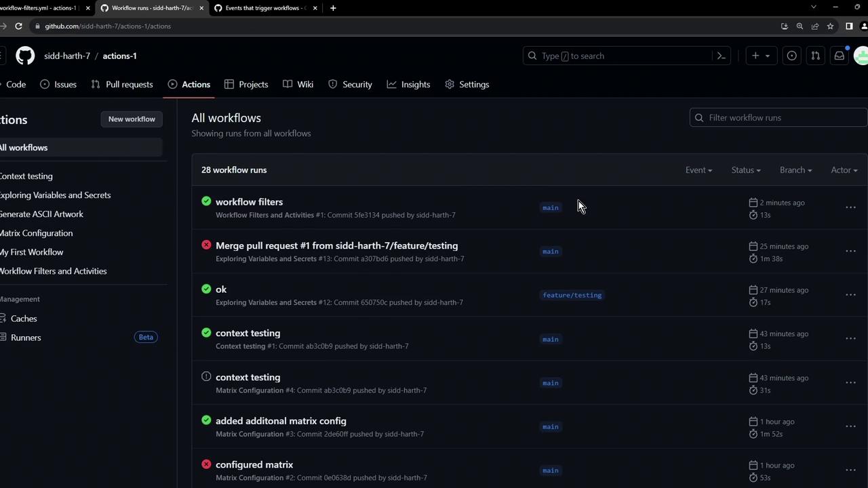The image size is (868, 488).
Task: Open the command palette icon in search bar
Action: click(722, 56)
